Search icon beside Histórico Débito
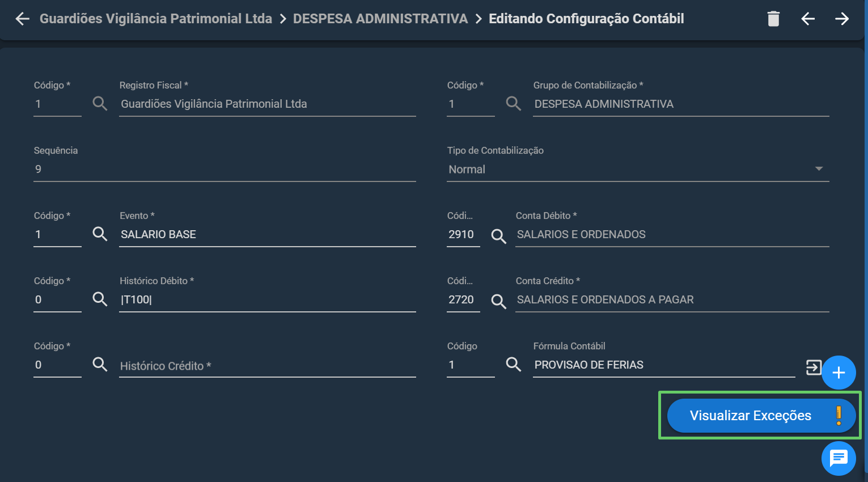 pos(100,299)
